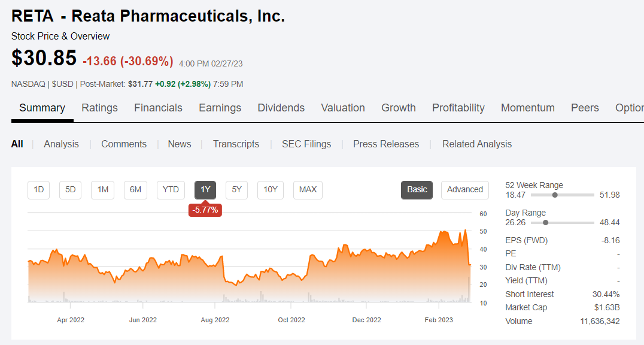This screenshot has width=644, height=345.
Task: Click the Day Range slider marker
Action: click(545, 222)
